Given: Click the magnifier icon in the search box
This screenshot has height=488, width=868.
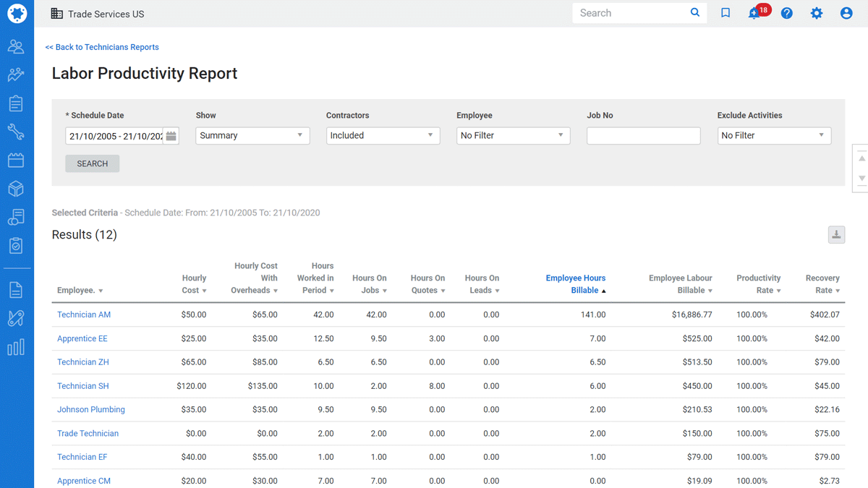Looking at the screenshot, I should tap(695, 13).
